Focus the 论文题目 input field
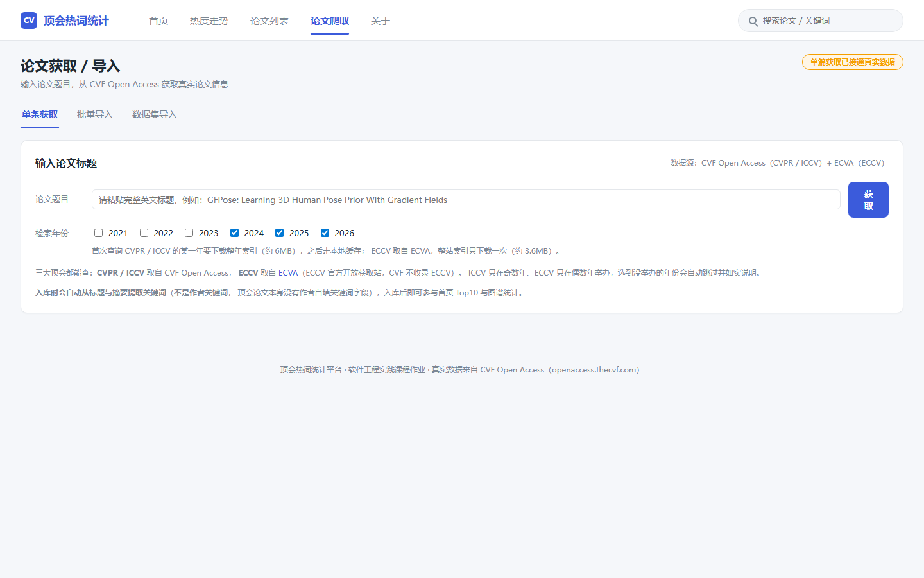The width and height of the screenshot is (924, 578). pyautogui.click(x=466, y=200)
